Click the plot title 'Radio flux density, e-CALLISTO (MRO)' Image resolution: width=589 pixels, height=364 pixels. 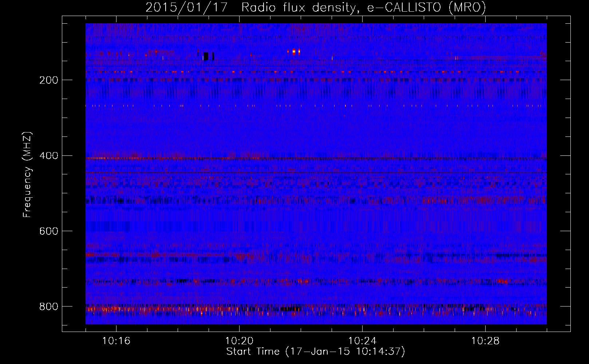[364, 7]
